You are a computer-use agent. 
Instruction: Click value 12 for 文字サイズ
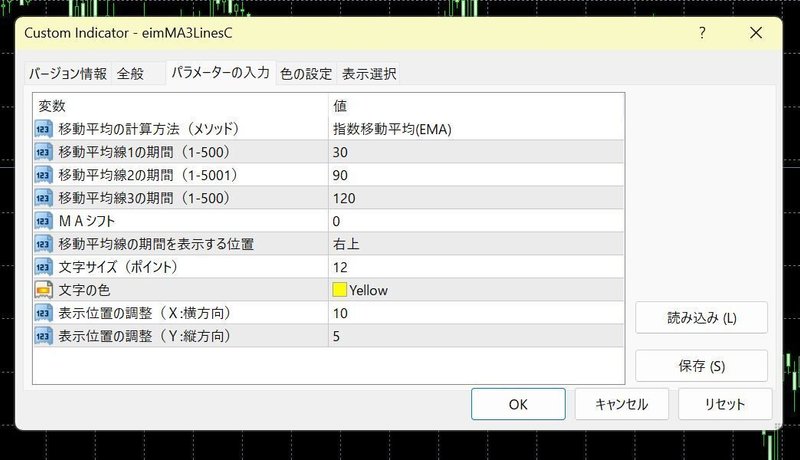pos(340,267)
